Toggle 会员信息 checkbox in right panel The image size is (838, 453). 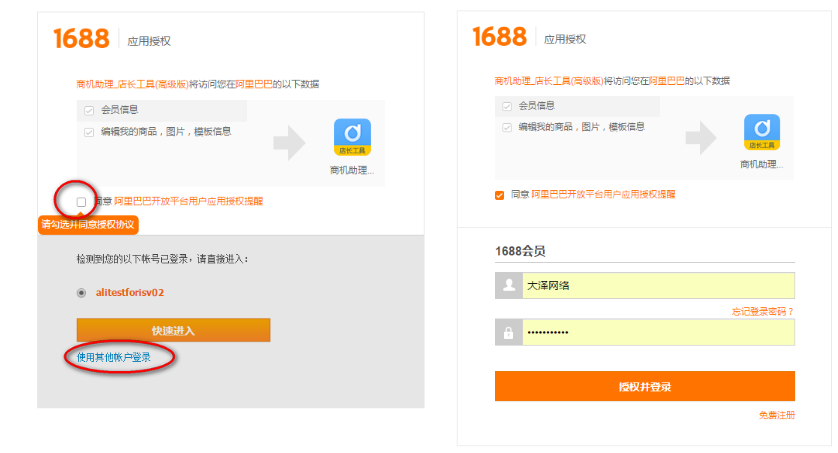click(x=507, y=106)
